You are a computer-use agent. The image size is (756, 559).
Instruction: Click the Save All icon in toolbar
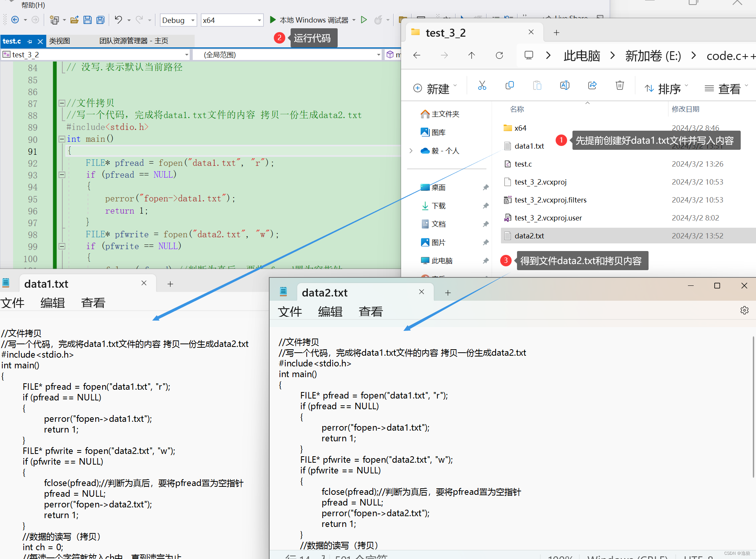click(x=101, y=20)
